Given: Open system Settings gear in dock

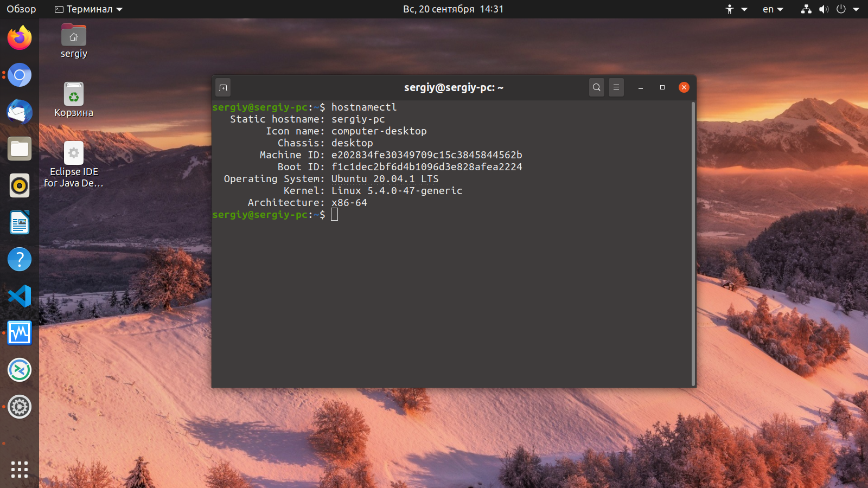Looking at the screenshot, I should (20, 407).
